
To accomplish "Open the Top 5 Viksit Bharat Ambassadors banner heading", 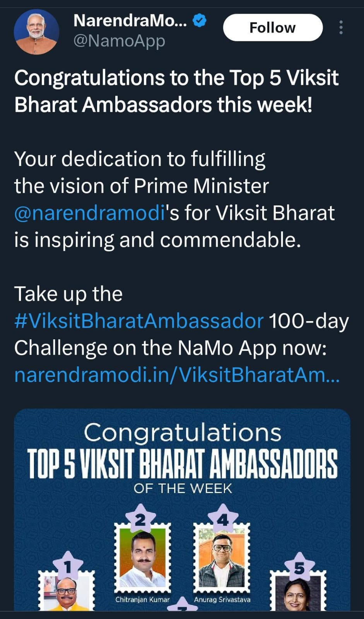I will pos(183,464).
